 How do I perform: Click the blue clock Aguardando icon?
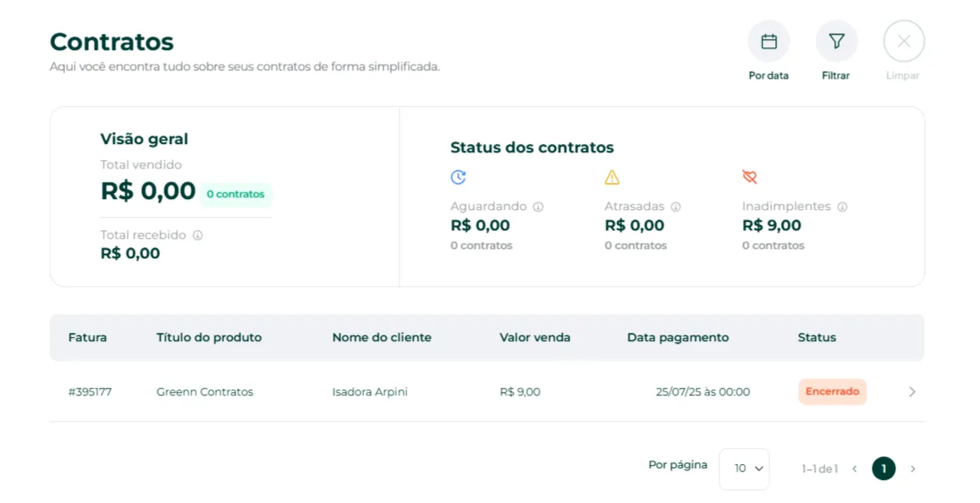click(458, 177)
